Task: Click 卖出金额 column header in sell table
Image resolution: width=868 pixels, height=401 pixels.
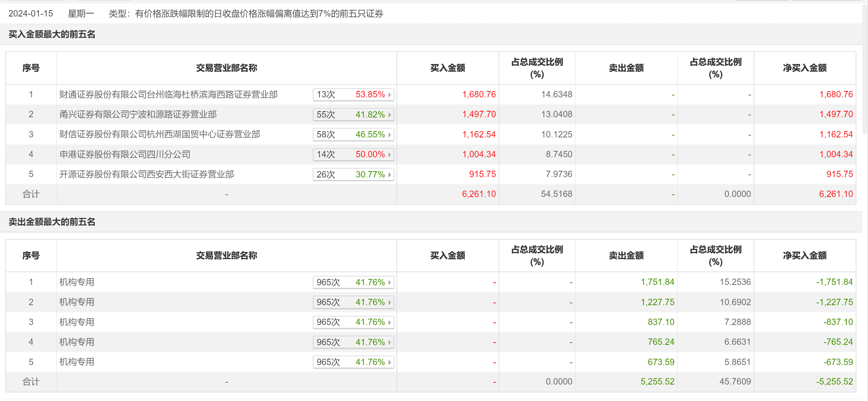Action: pos(626,256)
